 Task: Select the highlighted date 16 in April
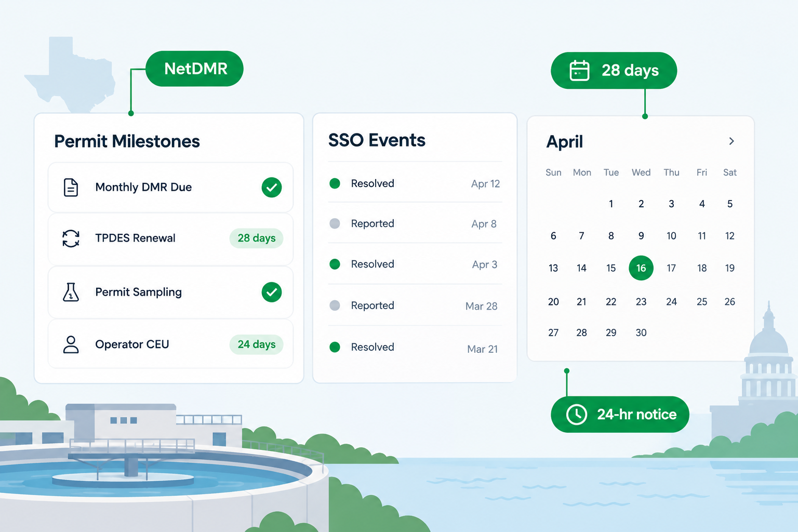(641, 268)
